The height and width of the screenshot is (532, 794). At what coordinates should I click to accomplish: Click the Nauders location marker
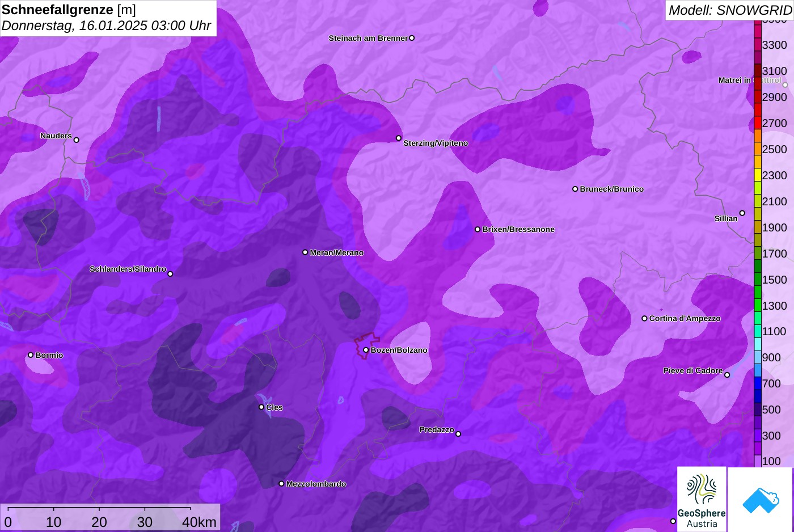pyautogui.click(x=77, y=140)
